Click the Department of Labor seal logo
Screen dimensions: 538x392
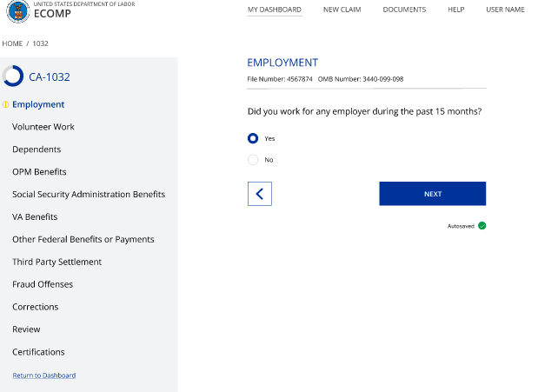pos(18,11)
